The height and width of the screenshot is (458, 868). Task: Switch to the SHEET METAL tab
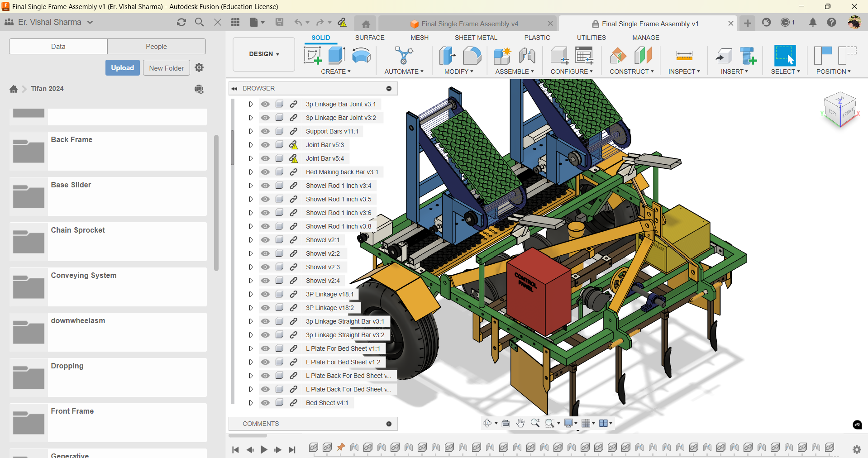pos(476,38)
